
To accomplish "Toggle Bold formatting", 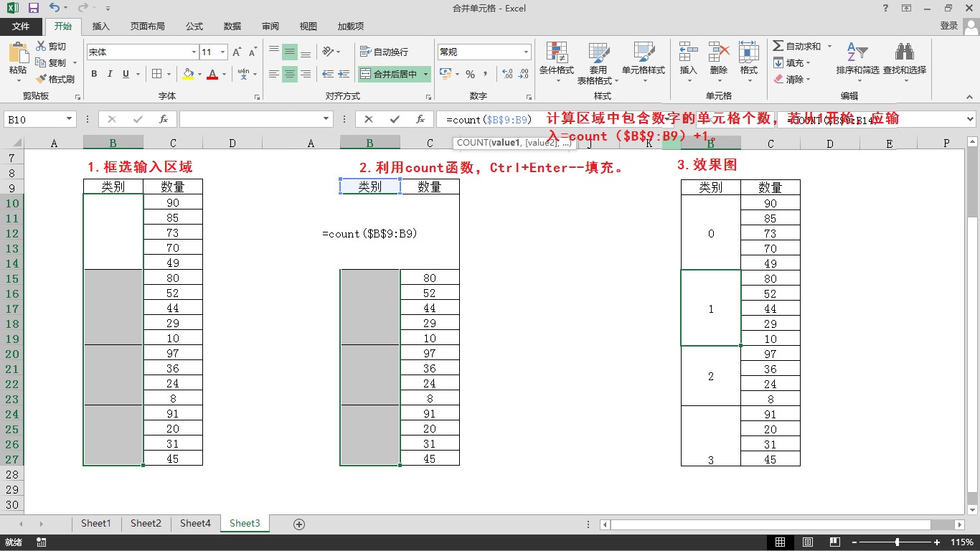I will 94,74.
